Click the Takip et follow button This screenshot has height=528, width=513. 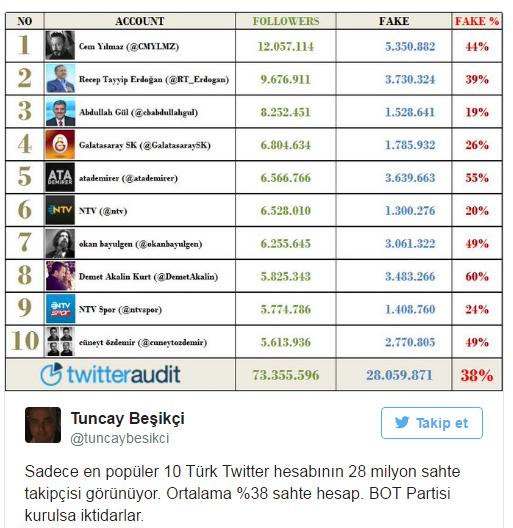click(431, 423)
